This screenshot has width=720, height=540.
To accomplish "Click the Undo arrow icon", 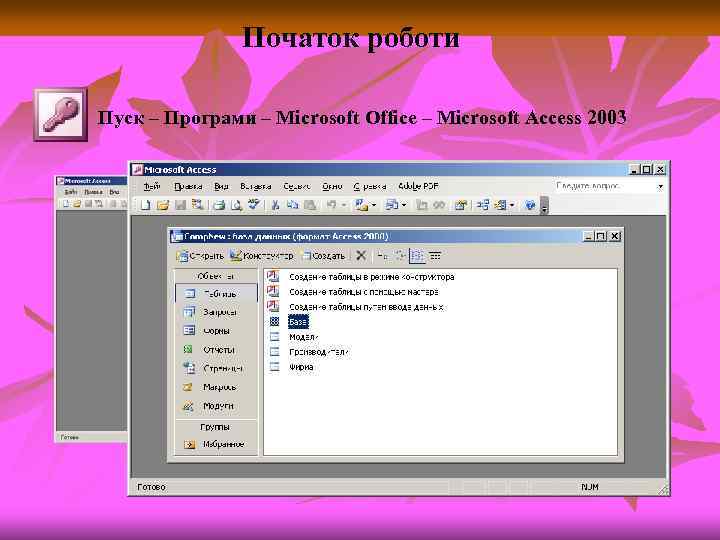I will [332, 205].
